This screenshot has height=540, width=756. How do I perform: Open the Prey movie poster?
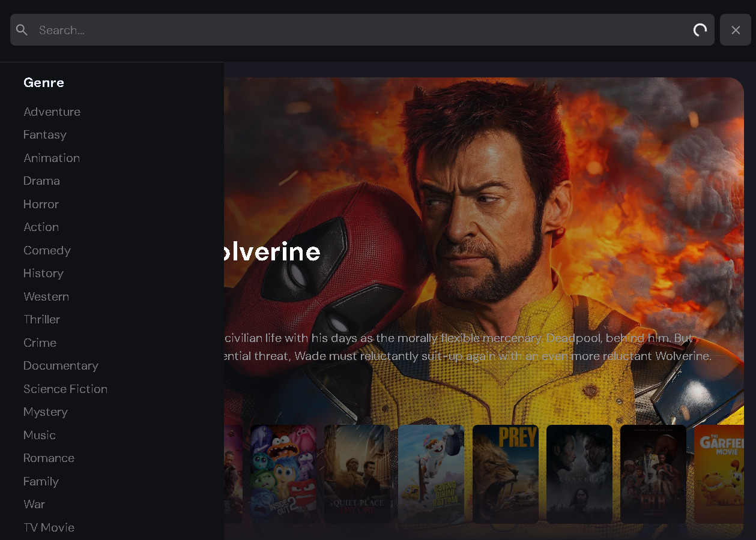pos(506,474)
